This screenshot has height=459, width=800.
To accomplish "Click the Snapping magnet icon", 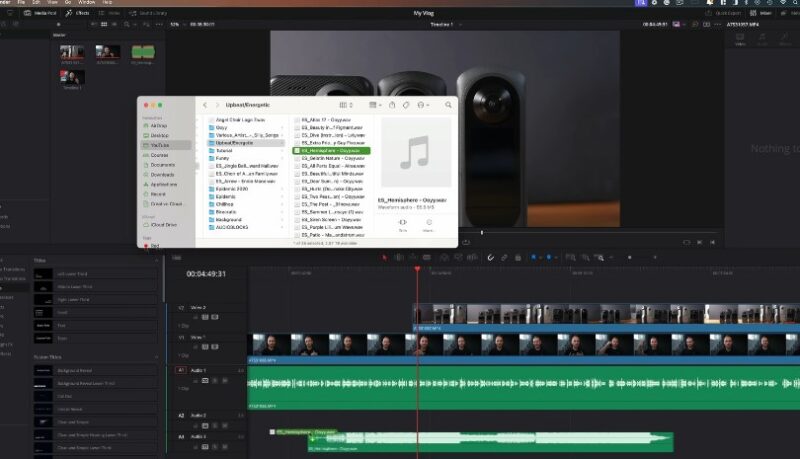I will tap(490, 258).
